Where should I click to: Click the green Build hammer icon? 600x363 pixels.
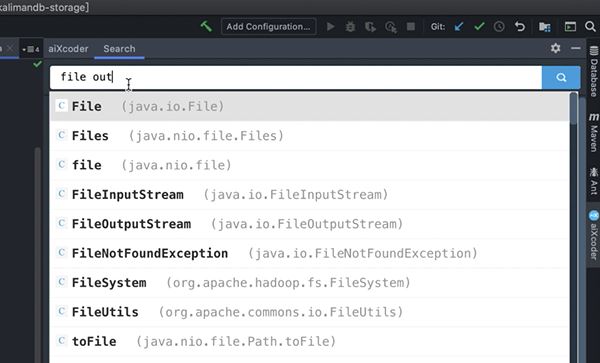click(x=206, y=26)
